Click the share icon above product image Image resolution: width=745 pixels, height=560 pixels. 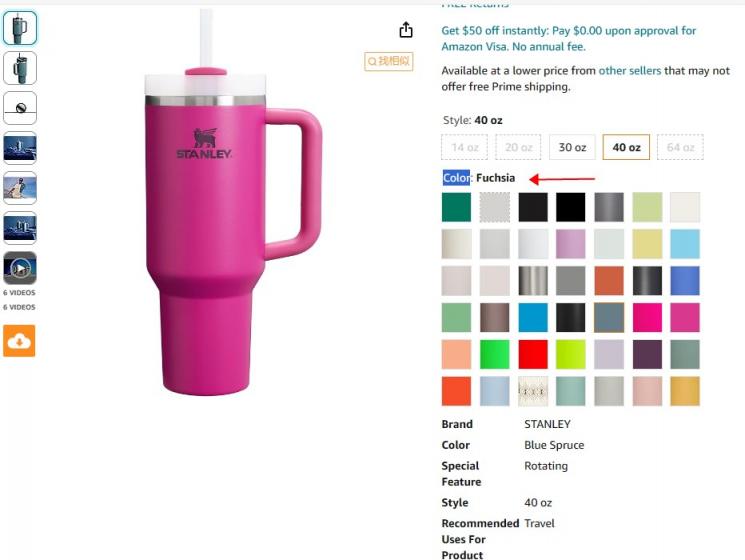click(x=406, y=30)
